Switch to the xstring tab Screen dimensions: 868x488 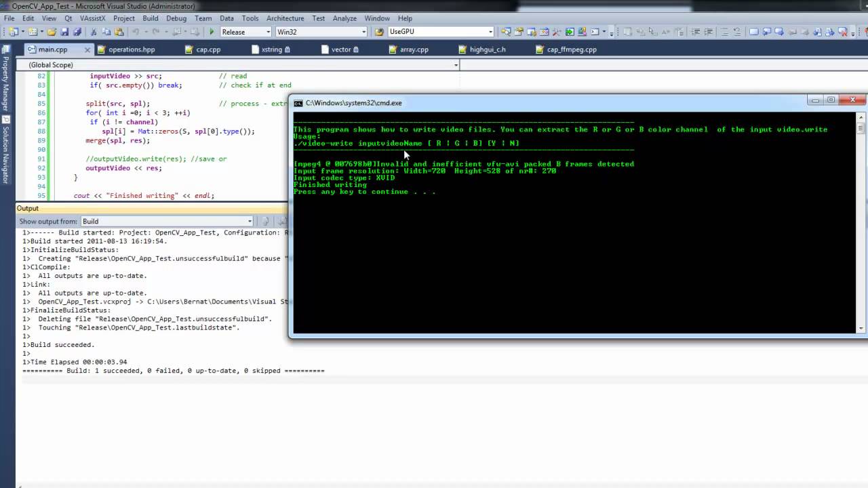(x=271, y=49)
